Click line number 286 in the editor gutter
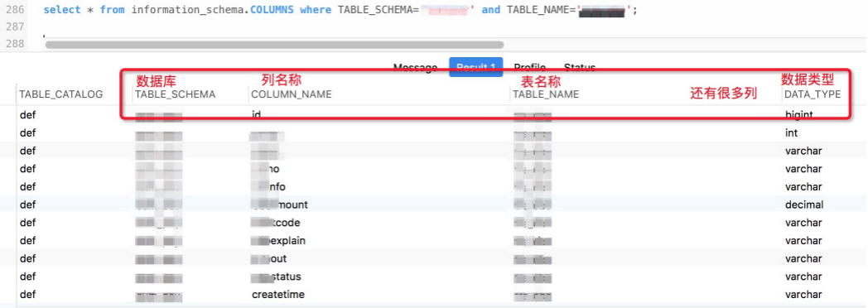868x308 pixels. (x=14, y=10)
